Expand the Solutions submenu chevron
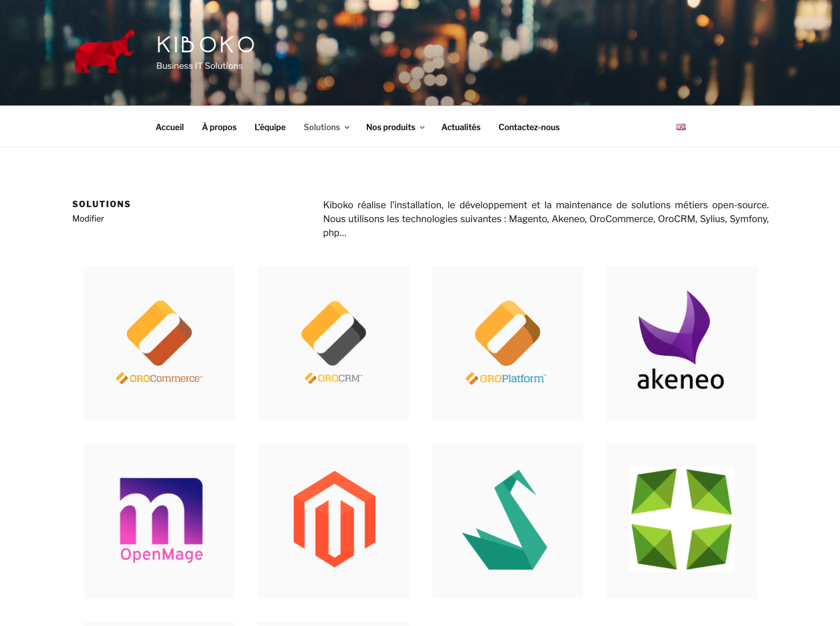Viewport: 840px width, 626px height. (x=347, y=127)
